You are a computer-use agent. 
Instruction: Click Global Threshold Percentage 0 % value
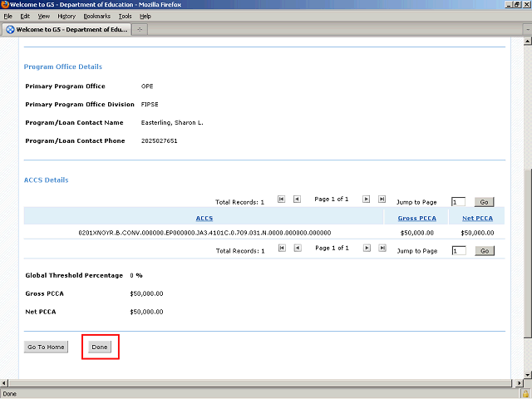[136, 275]
